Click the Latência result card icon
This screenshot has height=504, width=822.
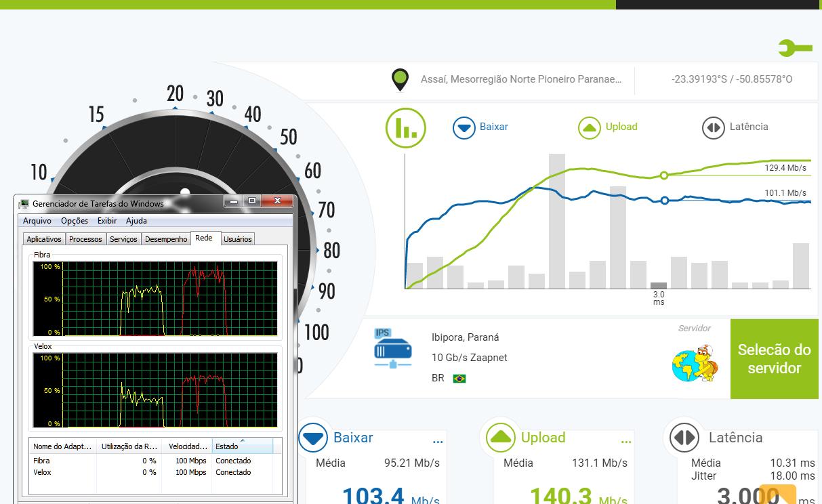[684, 438]
